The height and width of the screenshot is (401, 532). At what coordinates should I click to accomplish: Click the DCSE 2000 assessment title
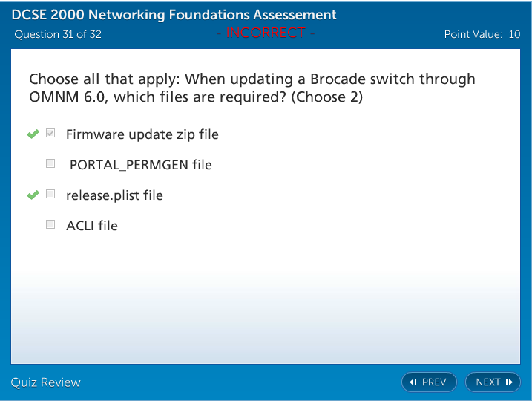pos(174,15)
